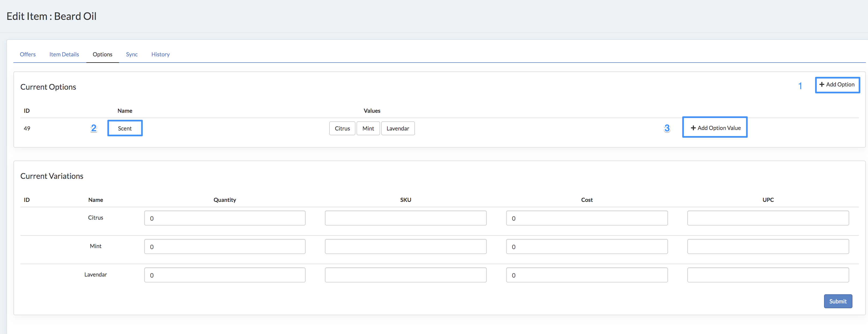This screenshot has width=868, height=334.
Task: Click the Citrus UPC input
Action: click(x=768, y=218)
